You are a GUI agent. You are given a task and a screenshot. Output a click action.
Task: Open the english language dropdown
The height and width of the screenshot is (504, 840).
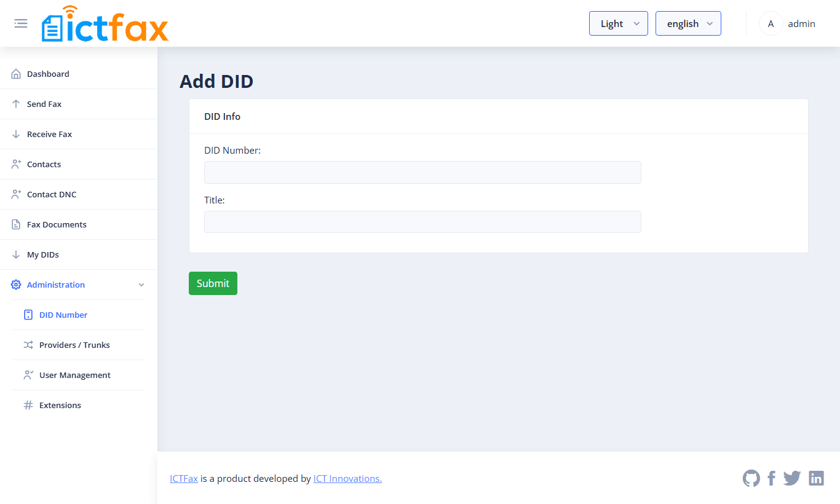tap(688, 23)
